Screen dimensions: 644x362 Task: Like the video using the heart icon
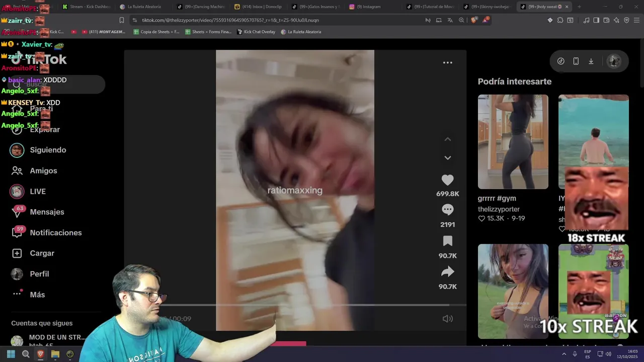tap(447, 180)
